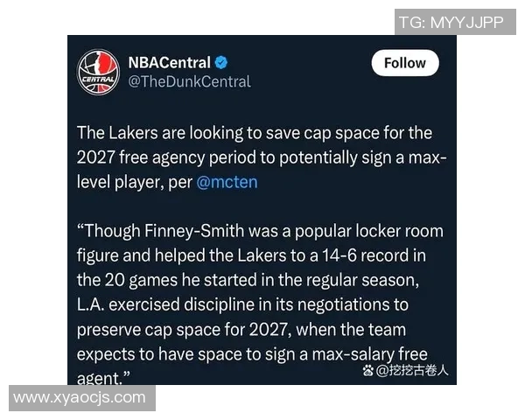Open the NBACentral display name
Viewport: 525px width, 420px height.
click(x=169, y=63)
